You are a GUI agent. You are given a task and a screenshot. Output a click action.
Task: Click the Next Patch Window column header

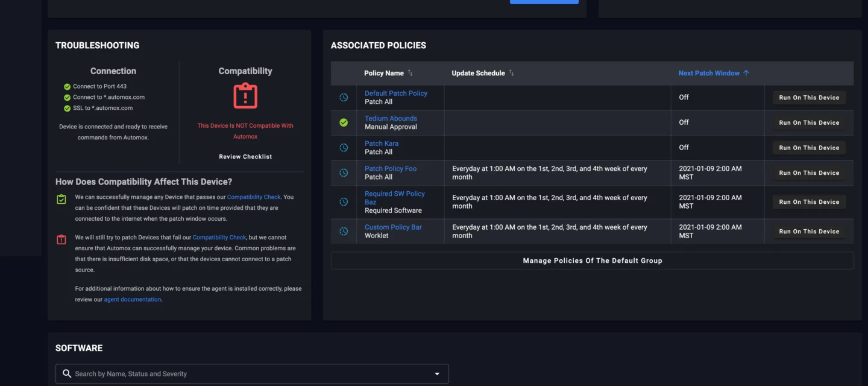(709, 73)
